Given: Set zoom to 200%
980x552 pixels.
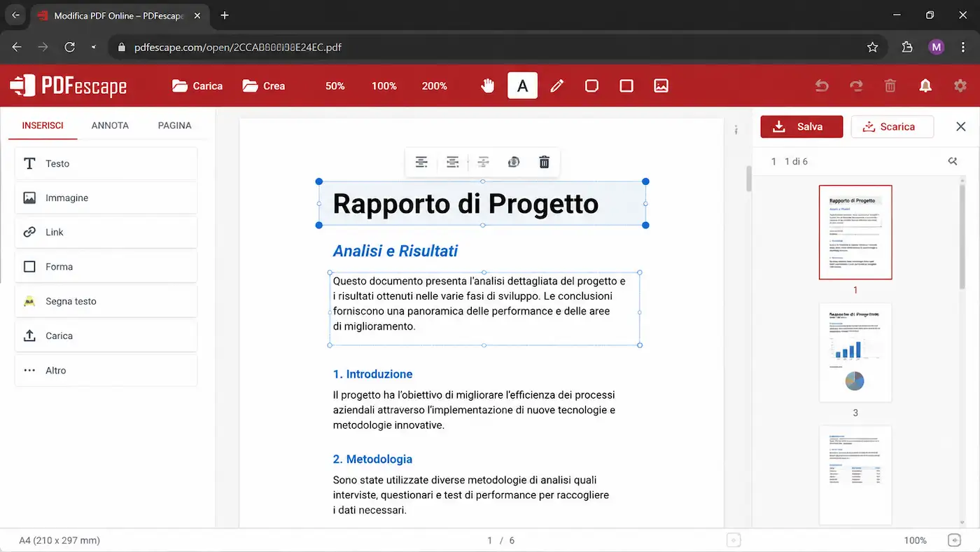Looking at the screenshot, I should (435, 85).
